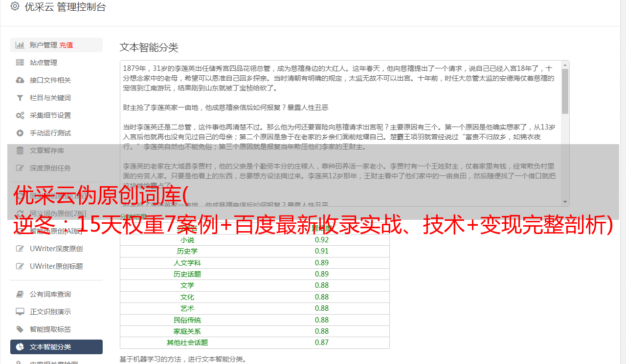The height and width of the screenshot is (364, 626).
Task: Click the tag icon for 智能提取标签
Action: click(20, 329)
